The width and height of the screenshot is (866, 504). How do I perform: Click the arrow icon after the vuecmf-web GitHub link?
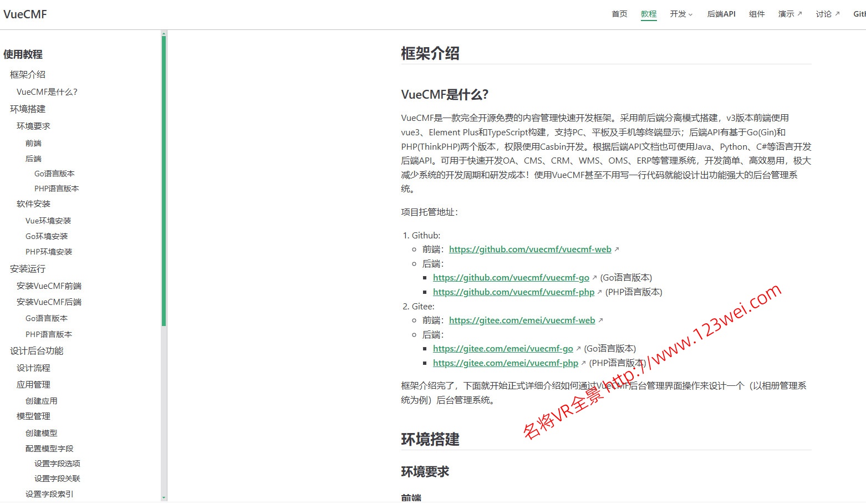pos(617,248)
